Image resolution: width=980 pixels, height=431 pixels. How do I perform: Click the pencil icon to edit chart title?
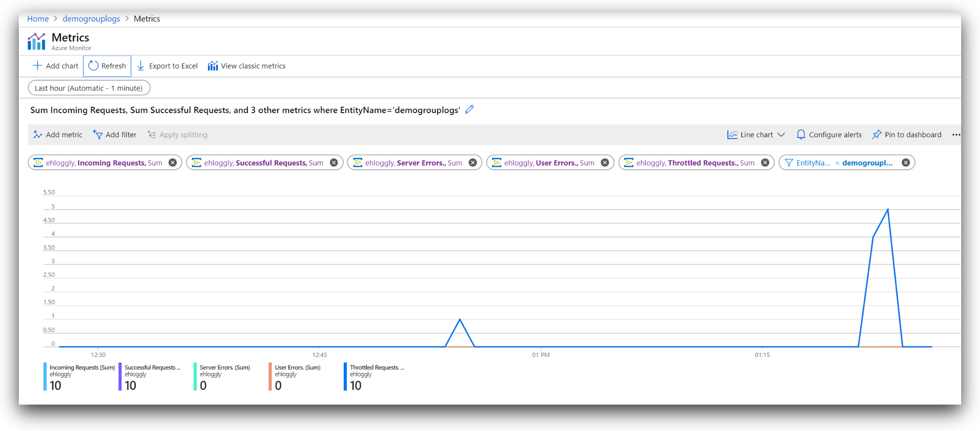click(x=469, y=109)
